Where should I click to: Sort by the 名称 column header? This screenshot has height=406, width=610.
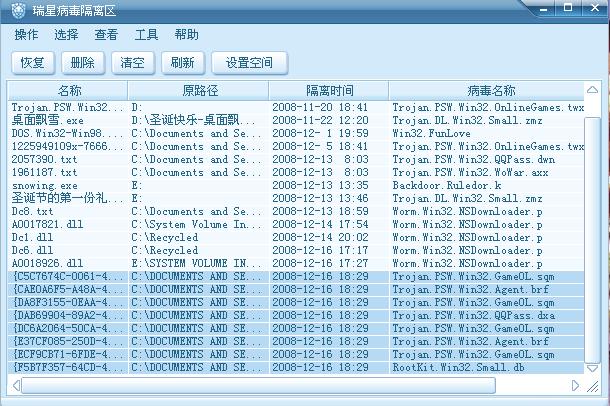pos(68,91)
